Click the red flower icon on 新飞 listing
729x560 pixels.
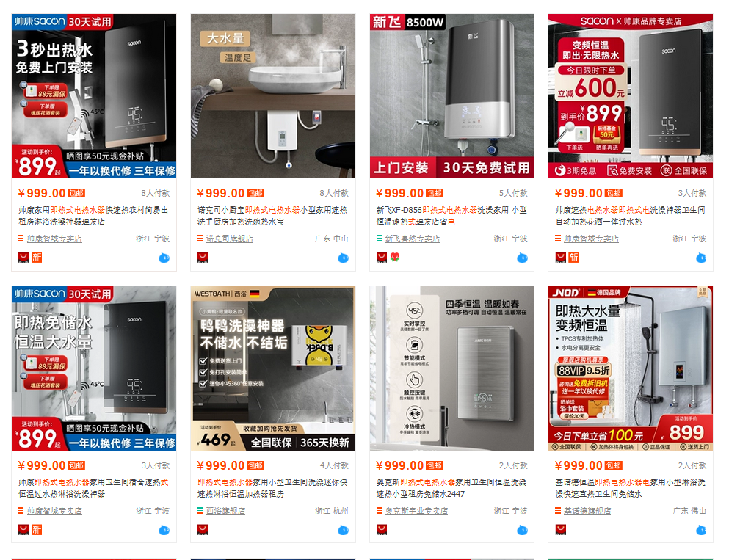tap(395, 257)
